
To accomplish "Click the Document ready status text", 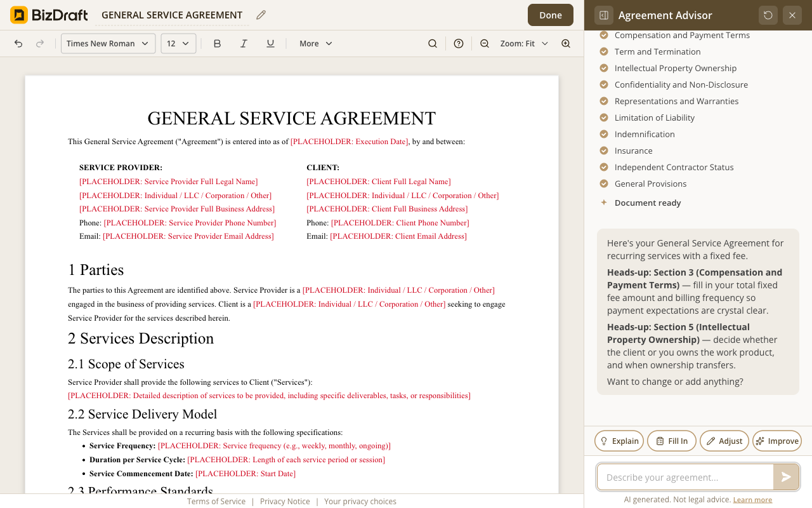I will pyautogui.click(x=648, y=203).
